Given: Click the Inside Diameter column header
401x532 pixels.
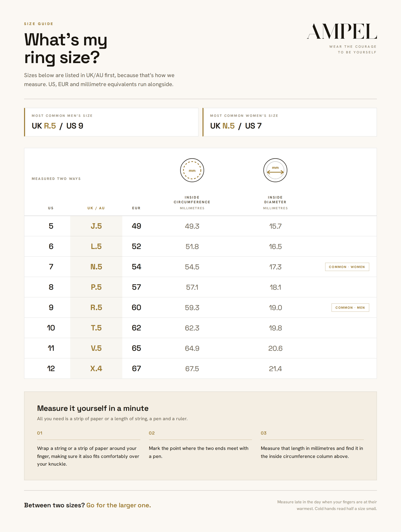Looking at the screenshot, I should coord(275,202).
